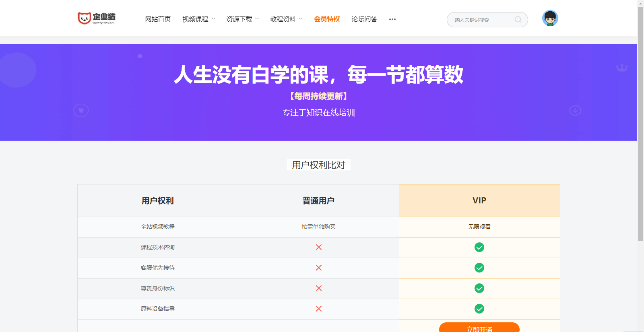Viewport: 644px width, 332px height.
Task: Click the three-dot more menu icon
Action: click(x=392, y=19)
